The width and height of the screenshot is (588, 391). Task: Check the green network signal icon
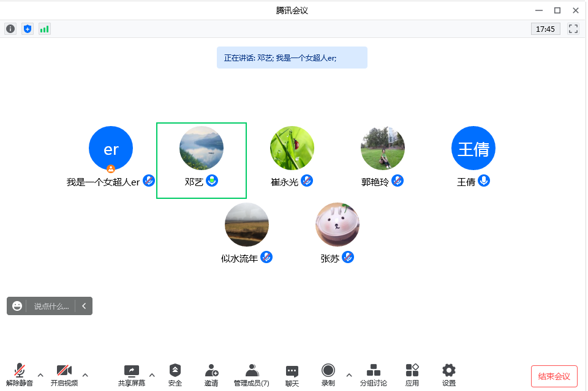pos(44,29)
